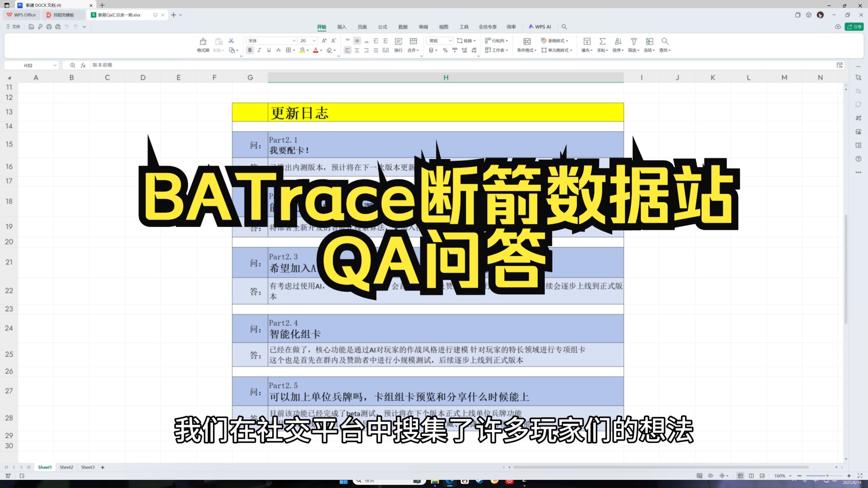Click the print icon in quick access bar
This screenshot has width=868, height=488.
click(x=49, y=27)
